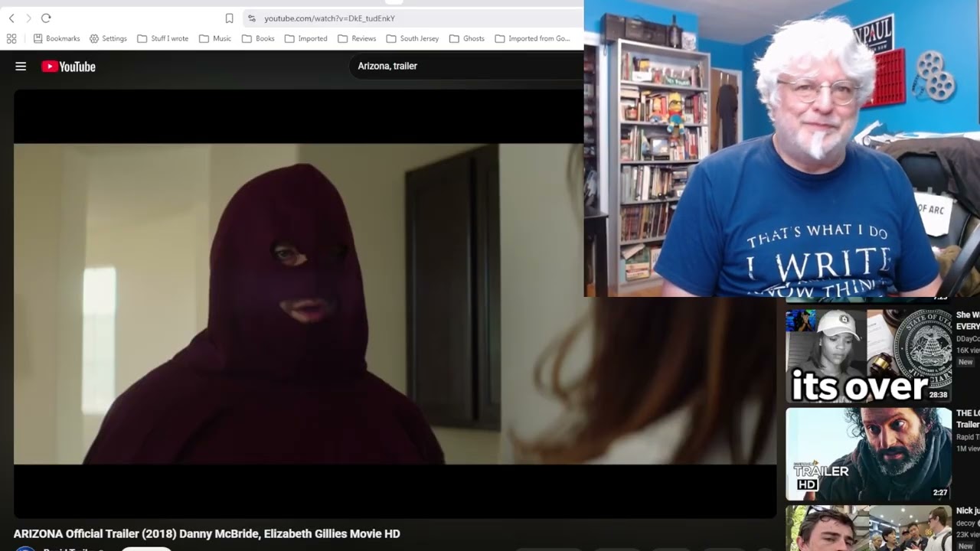Image resolution: width=980 pixels, height=551 pixels.
Task: Open the 'Nick ju...' crowd video thumbnail
Action: point(868,528)
